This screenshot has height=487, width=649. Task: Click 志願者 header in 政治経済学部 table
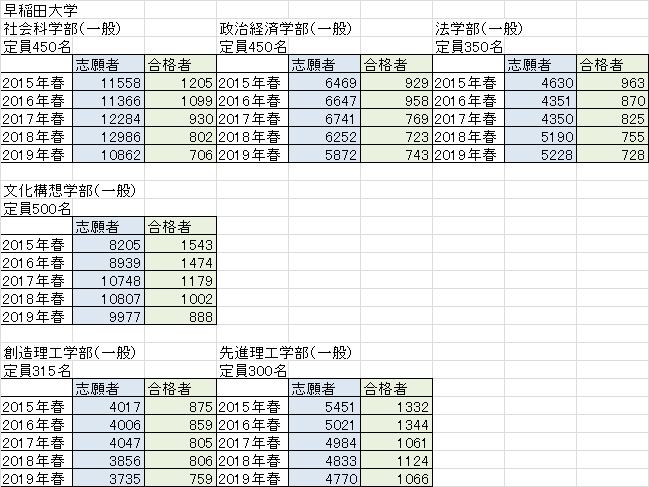(324, 64)
